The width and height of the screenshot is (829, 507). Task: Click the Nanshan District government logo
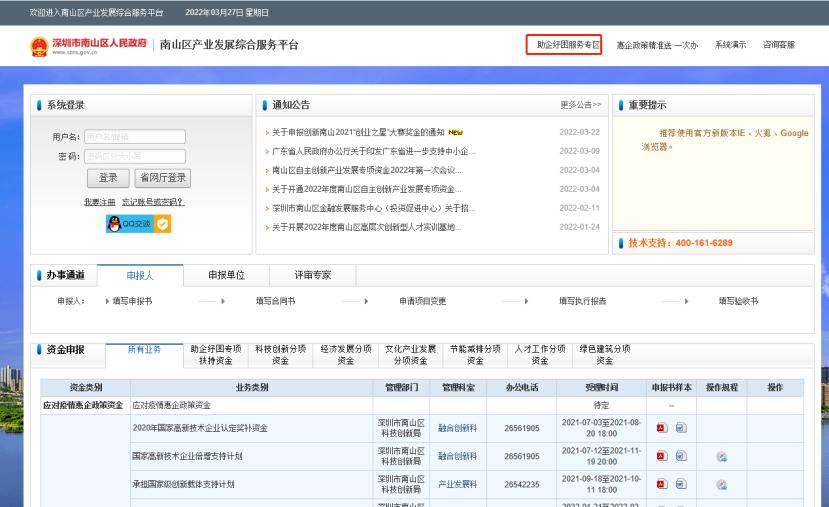40,45
